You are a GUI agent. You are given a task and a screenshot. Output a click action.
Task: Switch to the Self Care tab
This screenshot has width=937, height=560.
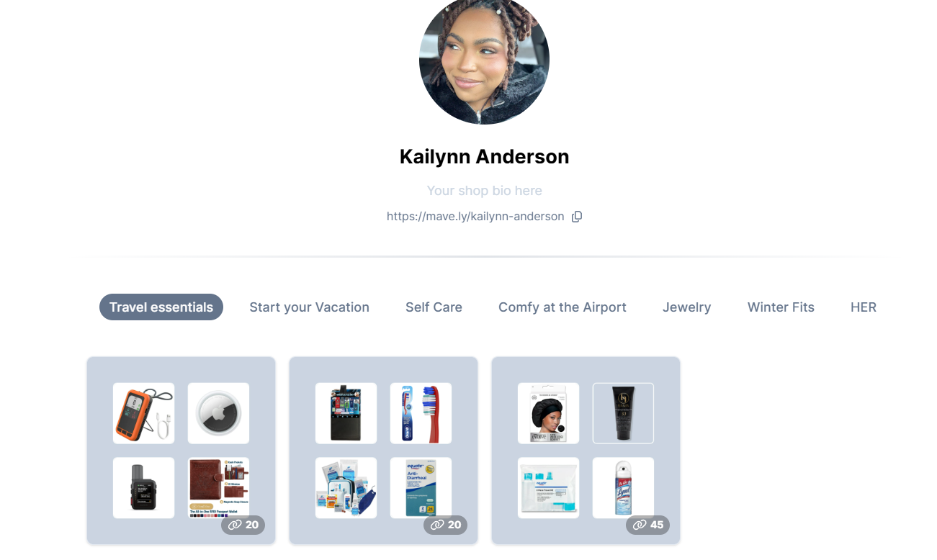click(x=434, y=307)
